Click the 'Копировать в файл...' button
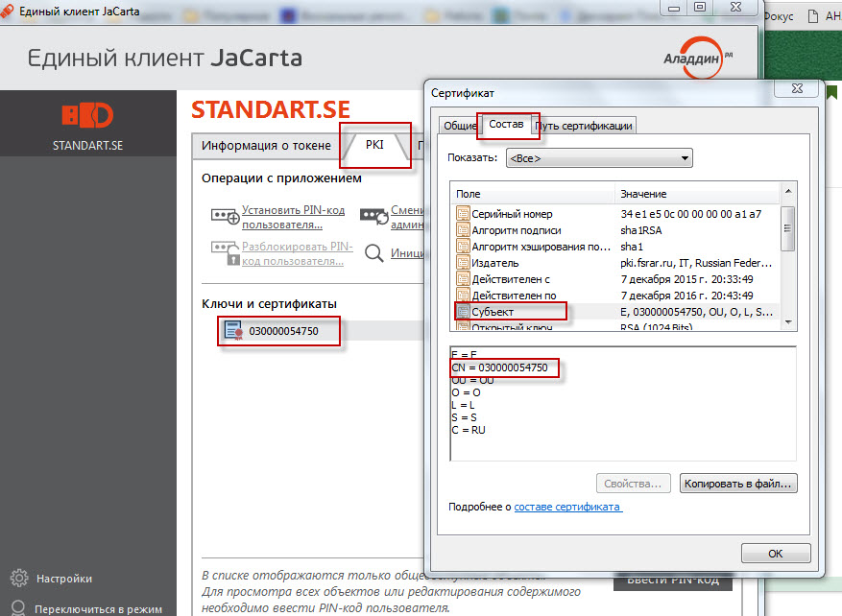 (737, 484)
